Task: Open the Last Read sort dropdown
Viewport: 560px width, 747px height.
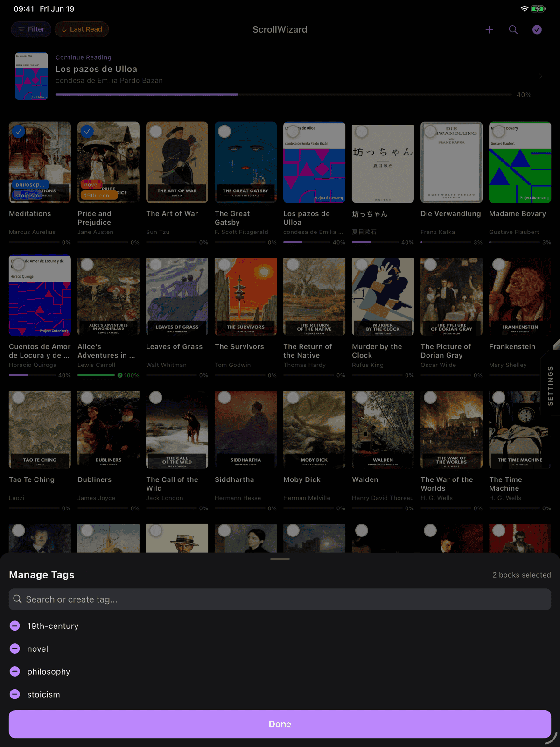Action: 82,29
